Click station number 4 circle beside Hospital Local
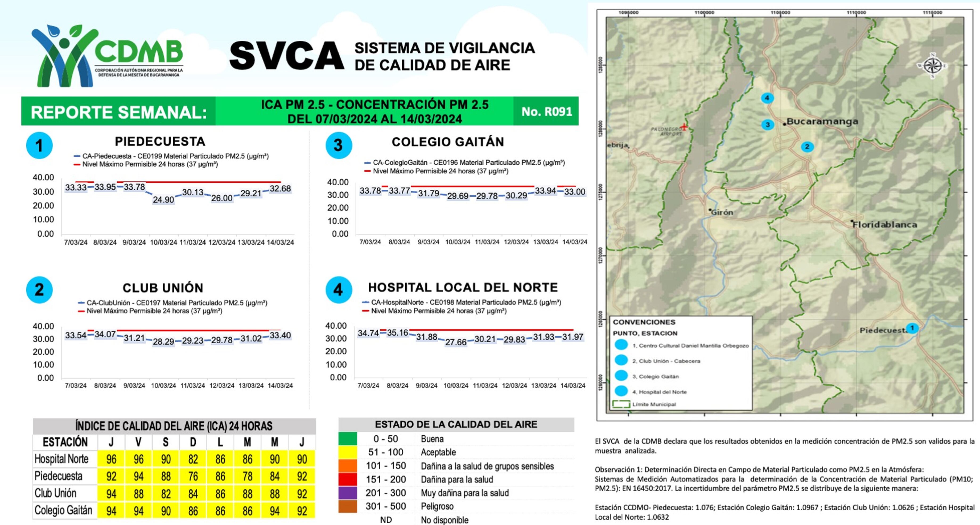Screen dimensions: 980x525 click(x=339, y=290)
